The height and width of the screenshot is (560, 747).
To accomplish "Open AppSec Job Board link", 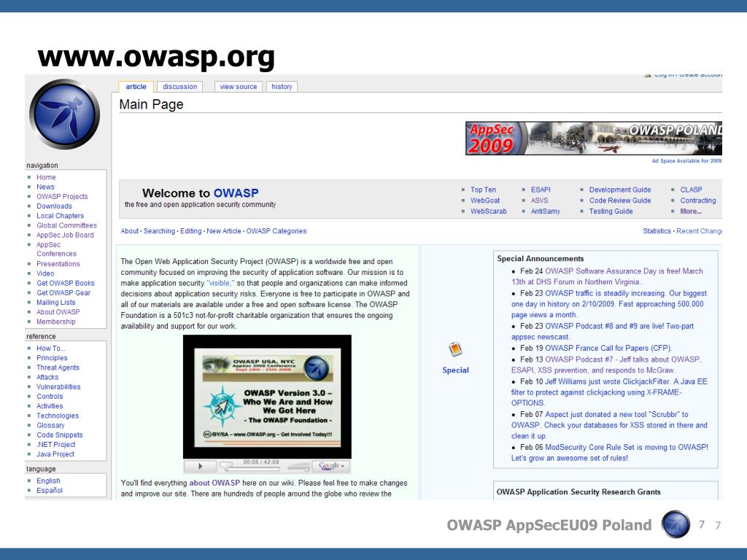I will (65, 235).
